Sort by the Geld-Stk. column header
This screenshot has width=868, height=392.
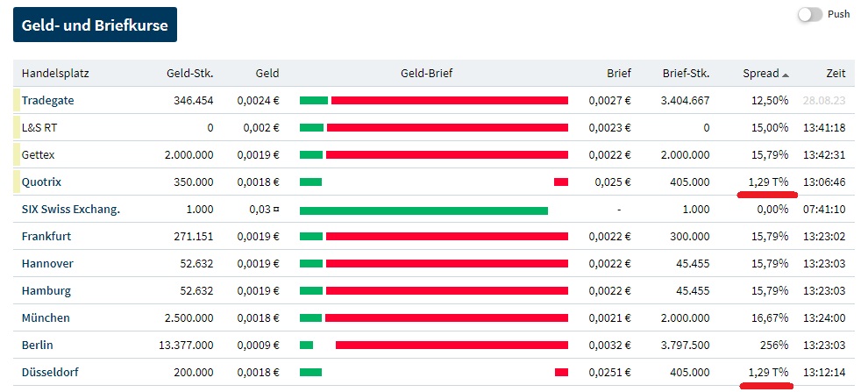(189, 73)
